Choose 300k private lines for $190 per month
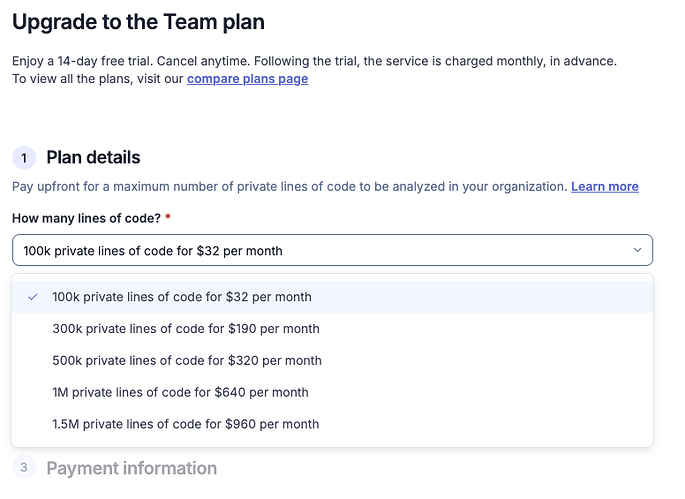This screenshot has height=499, width=685. point(185,329)
